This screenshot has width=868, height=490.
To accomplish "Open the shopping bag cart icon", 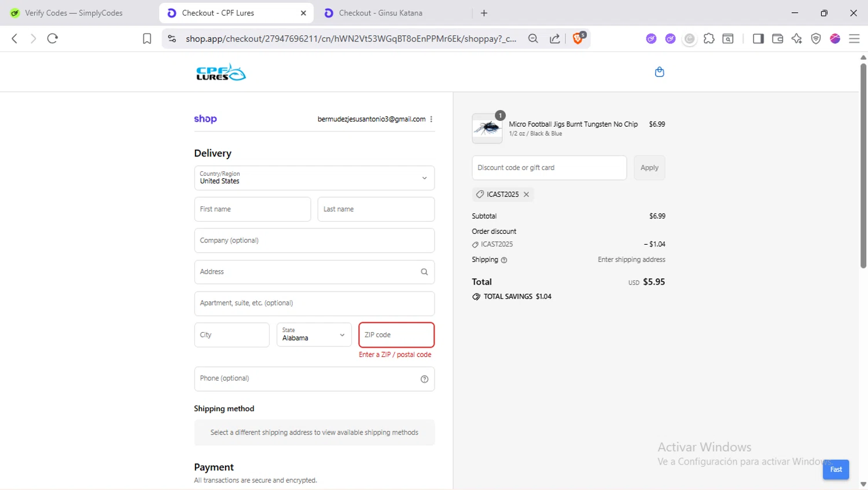I will click(x=659, y=72).
